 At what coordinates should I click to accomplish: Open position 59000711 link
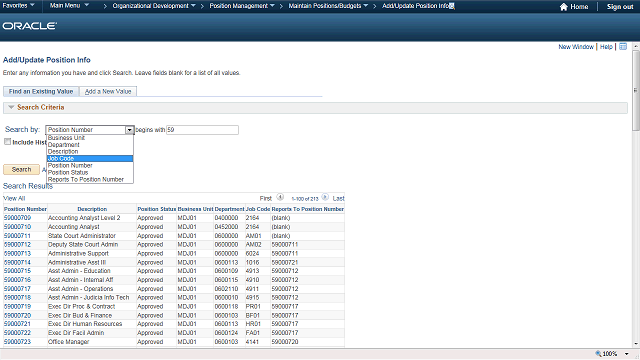[17, 236]
